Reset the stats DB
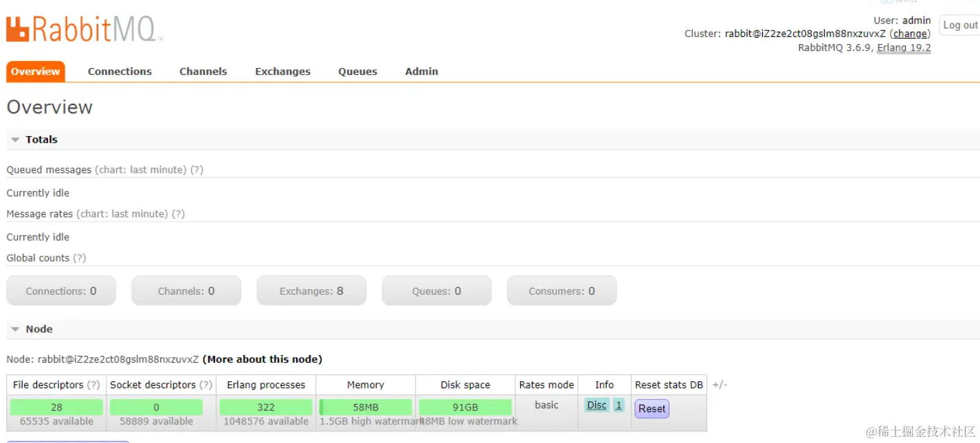Screen dimensions: 980x443 [652, 409]
